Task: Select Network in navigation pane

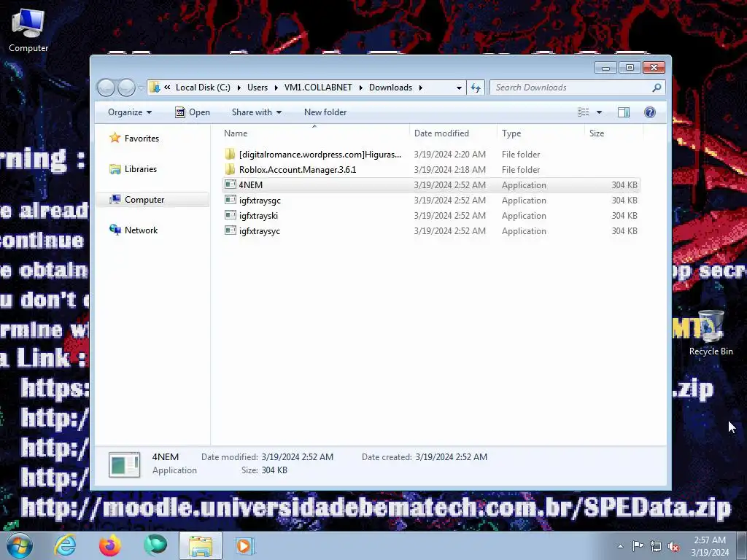Action: coord(141,230)
